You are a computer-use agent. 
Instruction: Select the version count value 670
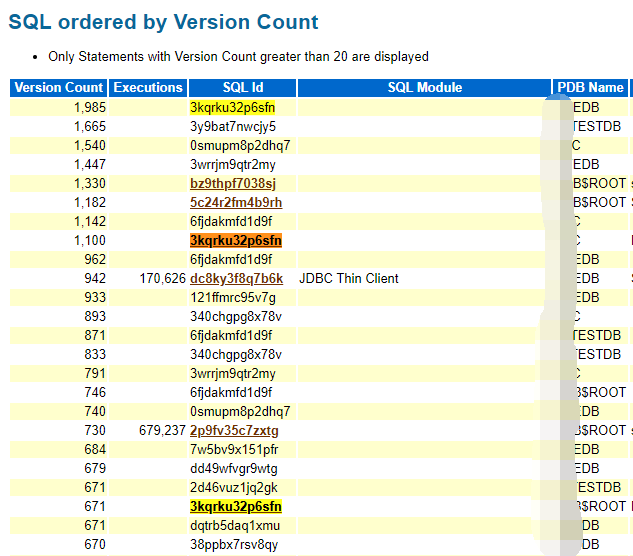(95, 544)
